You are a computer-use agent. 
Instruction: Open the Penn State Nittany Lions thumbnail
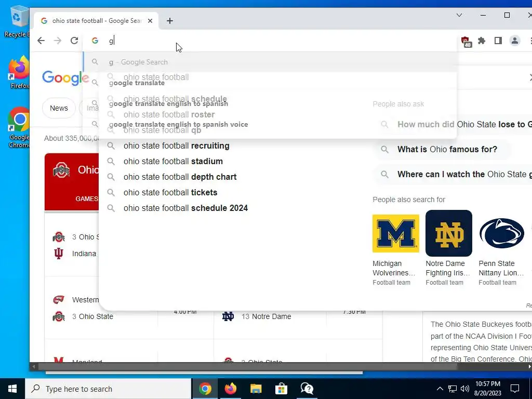point(501,233)
